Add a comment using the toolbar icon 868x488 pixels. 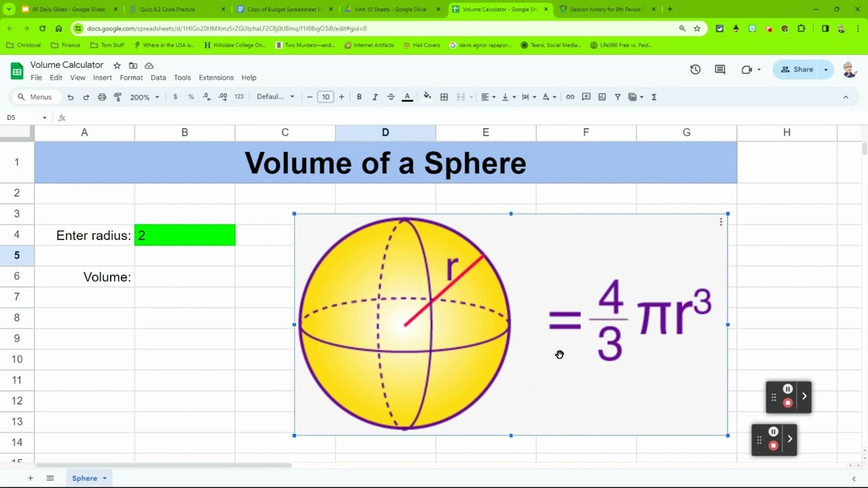coord(586,97)
